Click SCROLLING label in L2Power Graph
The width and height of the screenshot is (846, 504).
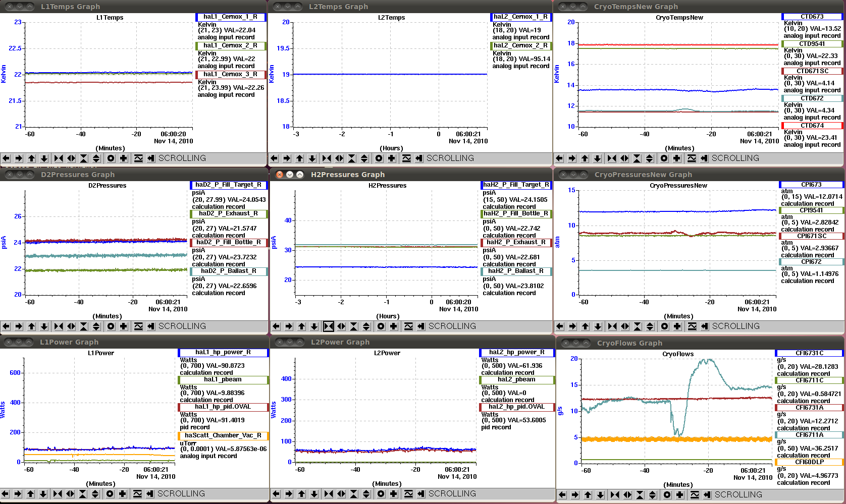[x=452, y=494]
